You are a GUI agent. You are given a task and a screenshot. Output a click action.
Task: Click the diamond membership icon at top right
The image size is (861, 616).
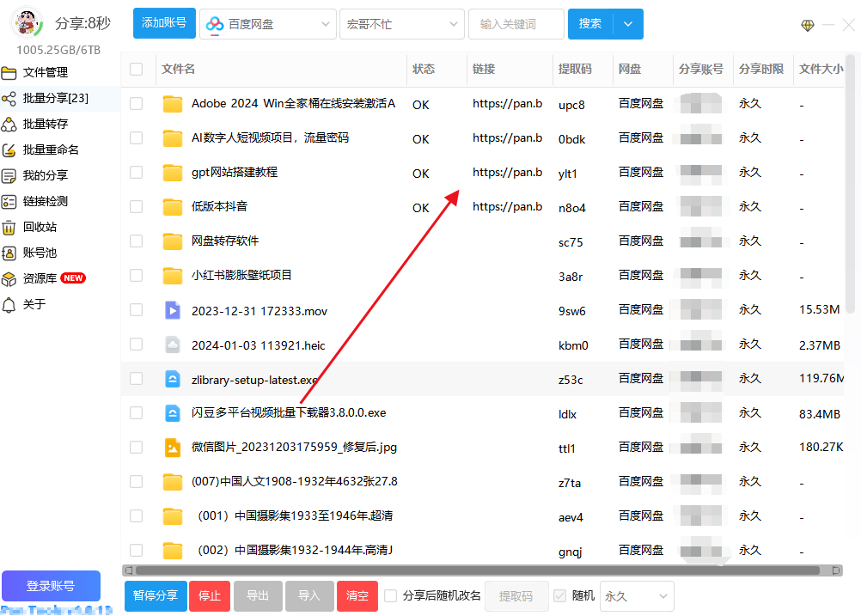(808, 25)
